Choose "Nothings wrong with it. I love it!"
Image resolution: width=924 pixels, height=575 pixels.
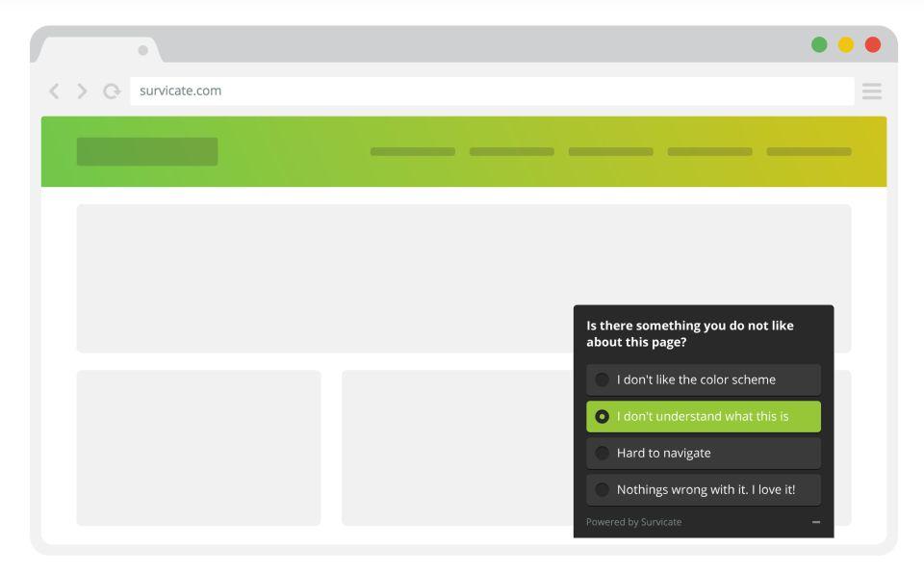pyautogui.click(x=703, y=489)
